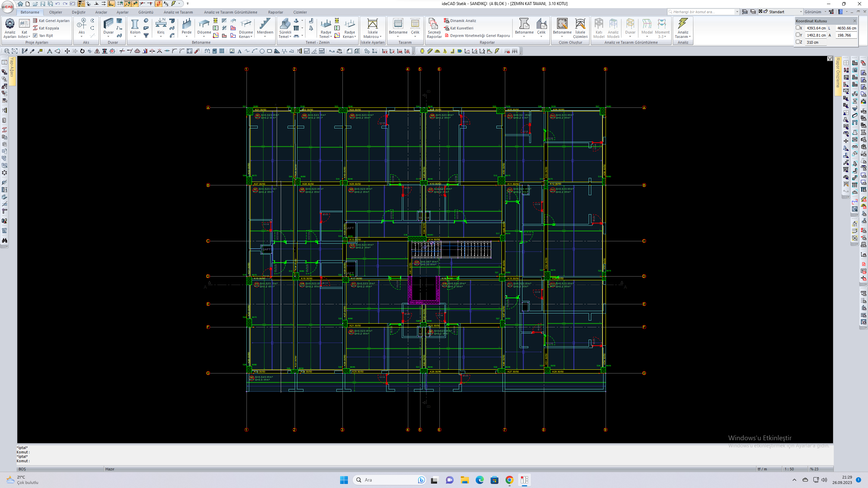The image size is (868, 488).
Task: Toggle the Yapı Ağacı side panel
Action: coord(12,70)
